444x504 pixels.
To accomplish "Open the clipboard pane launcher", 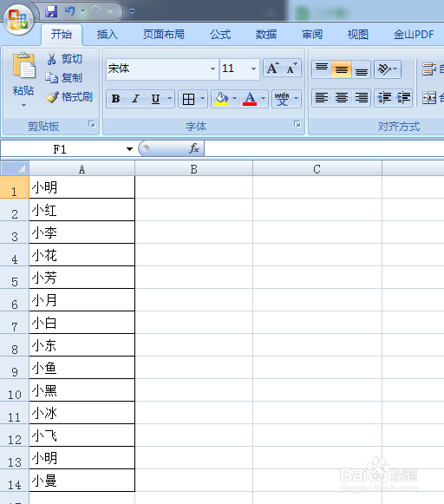I will 92,124.
